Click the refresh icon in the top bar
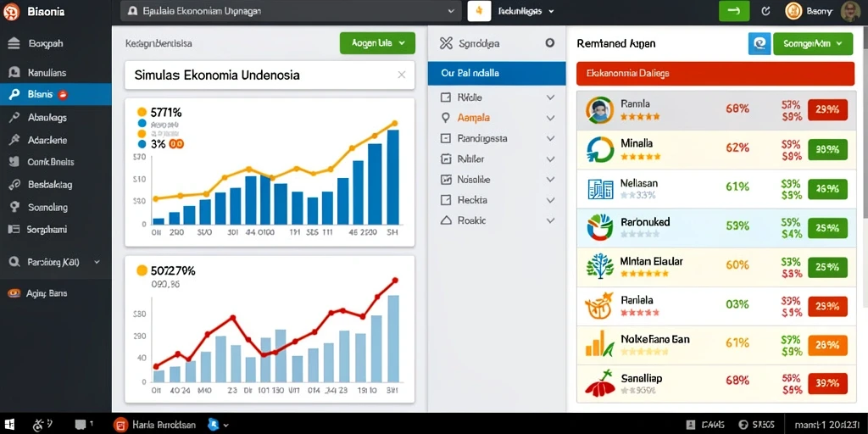Viewport: 868px width, 434px height. point(765,10)
